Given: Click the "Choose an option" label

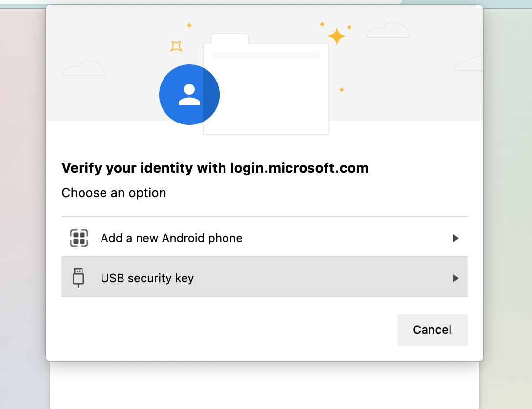Looking at the screenshot, I should coord(114,193).
